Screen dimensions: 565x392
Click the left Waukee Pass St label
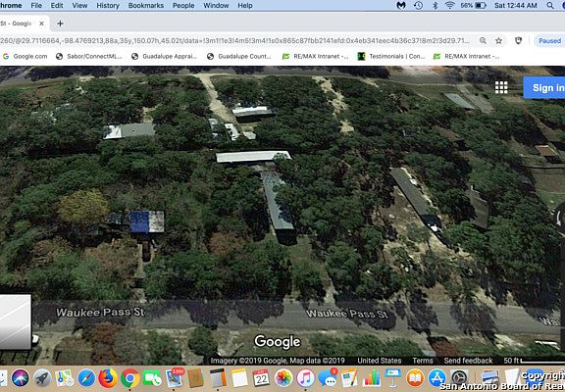(100, 312)
